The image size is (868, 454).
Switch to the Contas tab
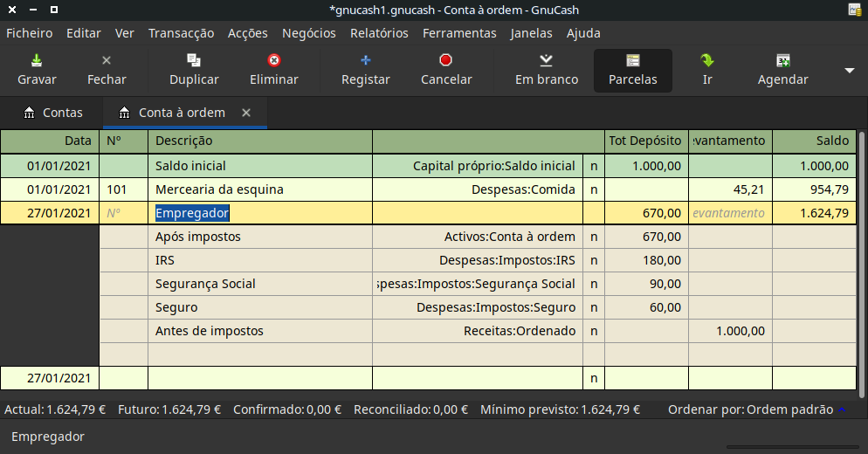pos(53,113)
